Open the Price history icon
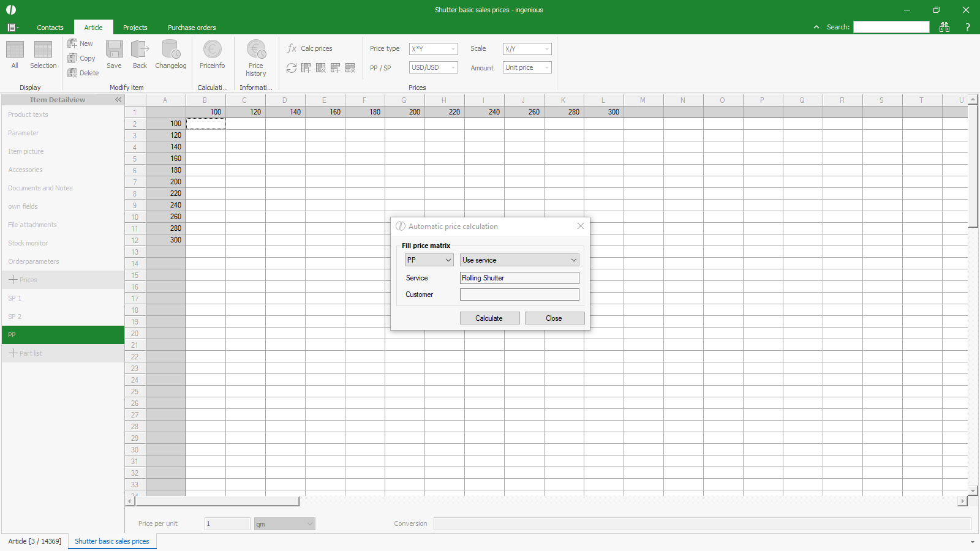Screen dimensions: 980x551 tap(256, 50)
